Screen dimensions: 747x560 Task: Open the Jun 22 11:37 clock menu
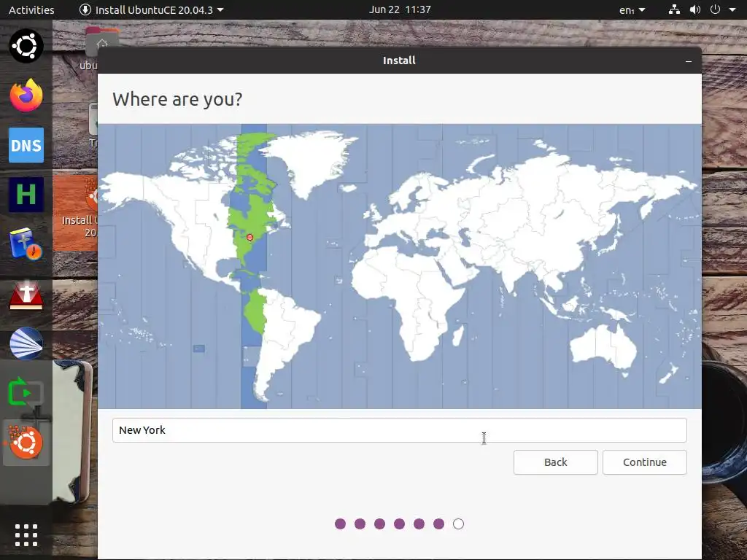tap(400, 9)
